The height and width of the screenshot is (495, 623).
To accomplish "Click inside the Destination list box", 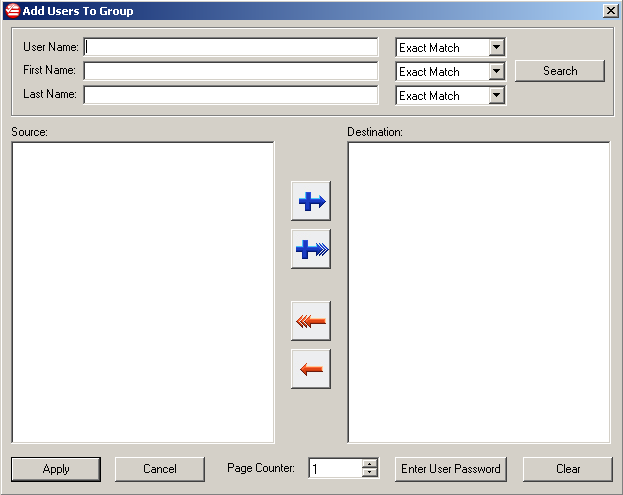I will 479,292.
